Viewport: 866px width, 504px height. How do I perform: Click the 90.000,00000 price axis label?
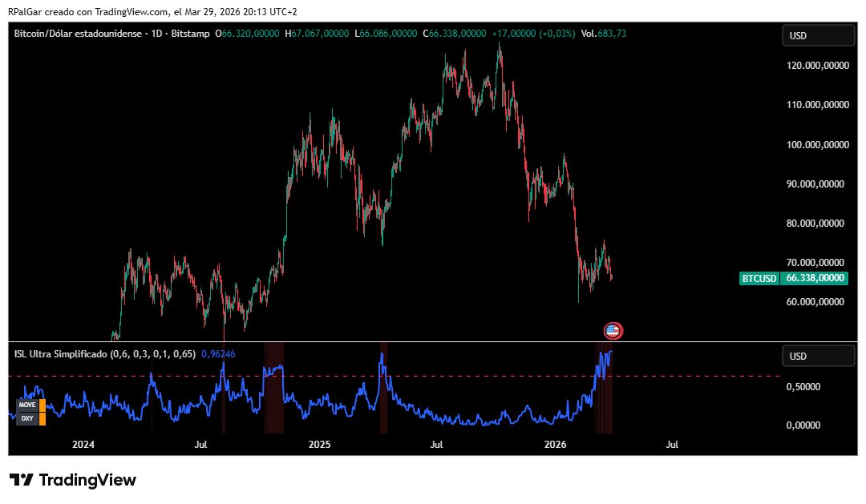[815, 183]
